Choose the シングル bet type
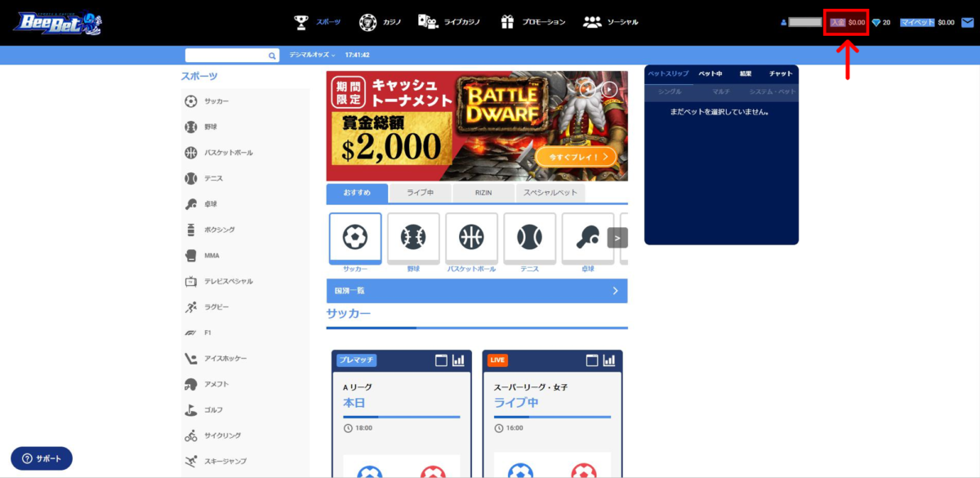Screen dimensions: 980x478 coord(670,92)
